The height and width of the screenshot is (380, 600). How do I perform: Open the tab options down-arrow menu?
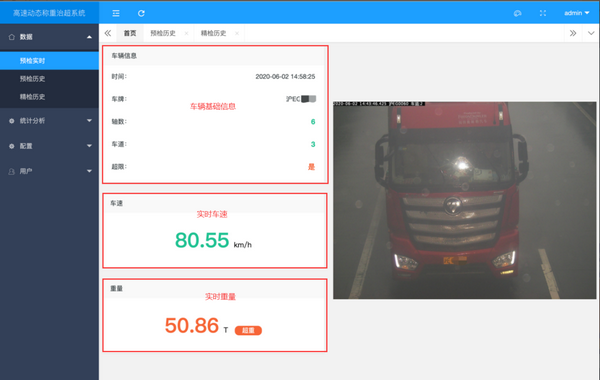point(591,33)
